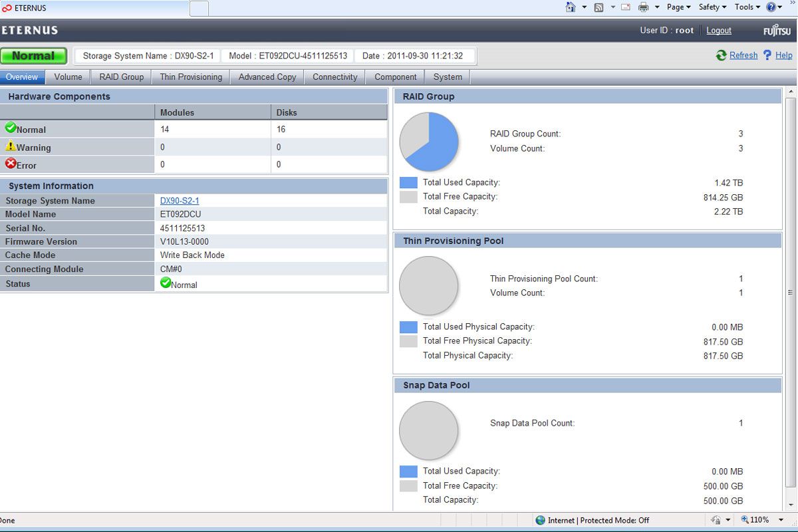798x532 pixels.
Task: Click the Snap Data Pool pie chart
Action: click(x=429, y=430)
